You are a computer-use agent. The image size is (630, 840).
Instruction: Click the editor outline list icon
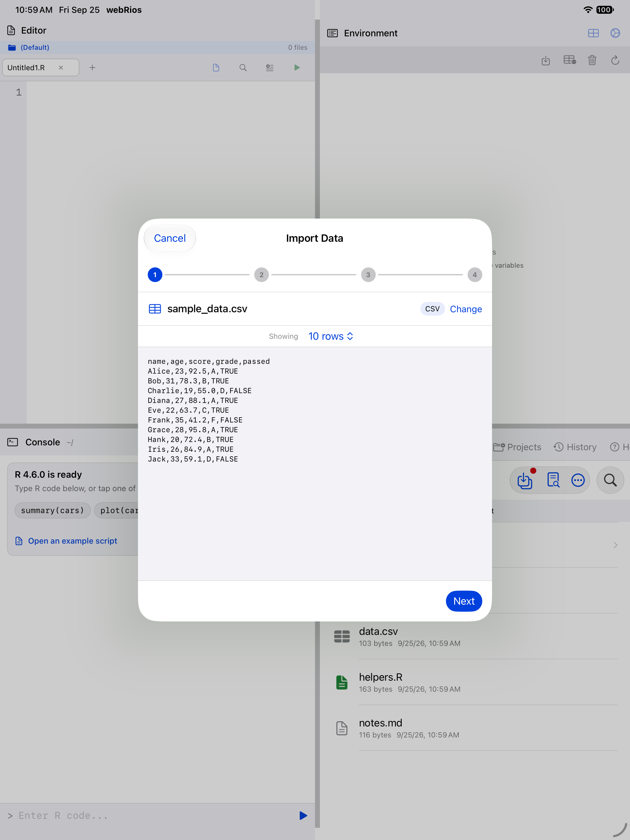(270, 67)
